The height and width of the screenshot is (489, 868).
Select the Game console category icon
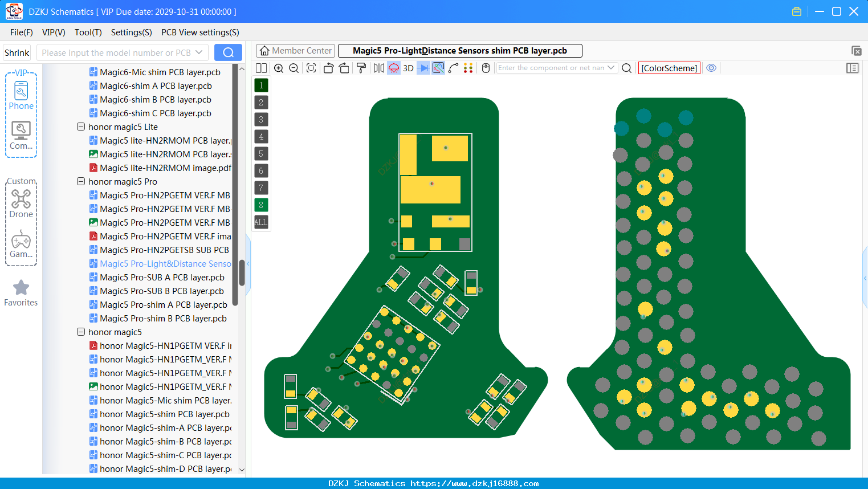(21, 244)
